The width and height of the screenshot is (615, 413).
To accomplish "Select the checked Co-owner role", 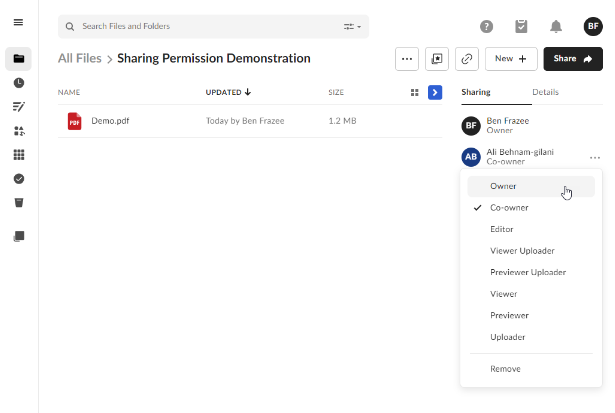I will tap(509, 208).
